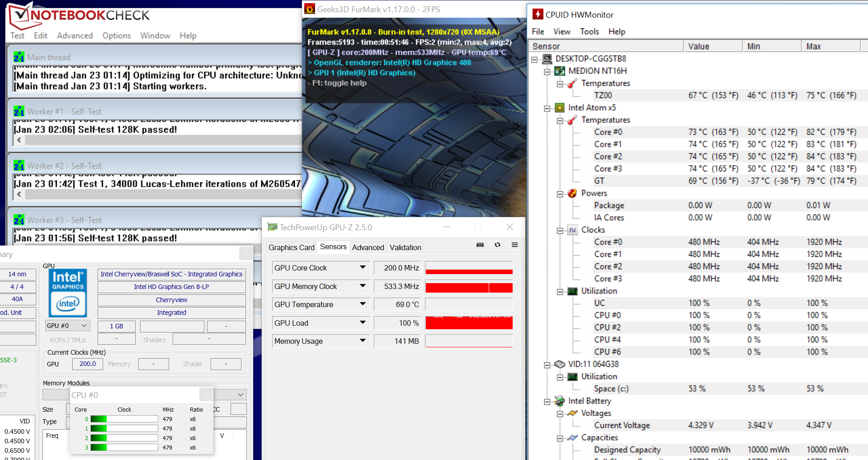This screenshot has height=460, width=868.
Task: Open the Advanced menu in Prime95
Action: tap(75, 36)
